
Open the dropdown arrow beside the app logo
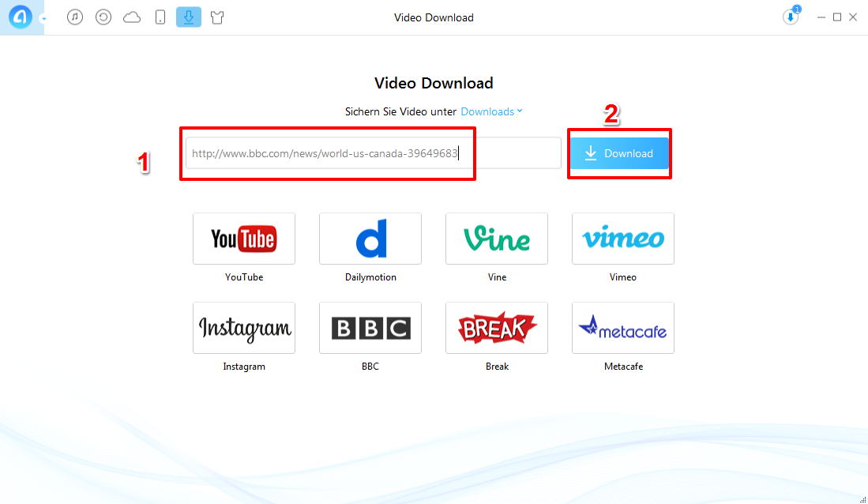click(x=43, y=19)
